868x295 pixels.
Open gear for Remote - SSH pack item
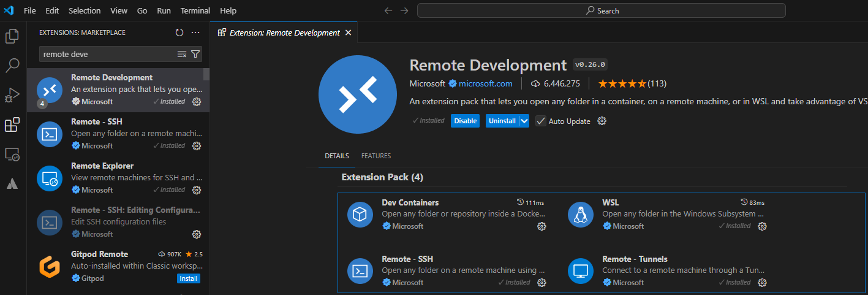(542, 283)
